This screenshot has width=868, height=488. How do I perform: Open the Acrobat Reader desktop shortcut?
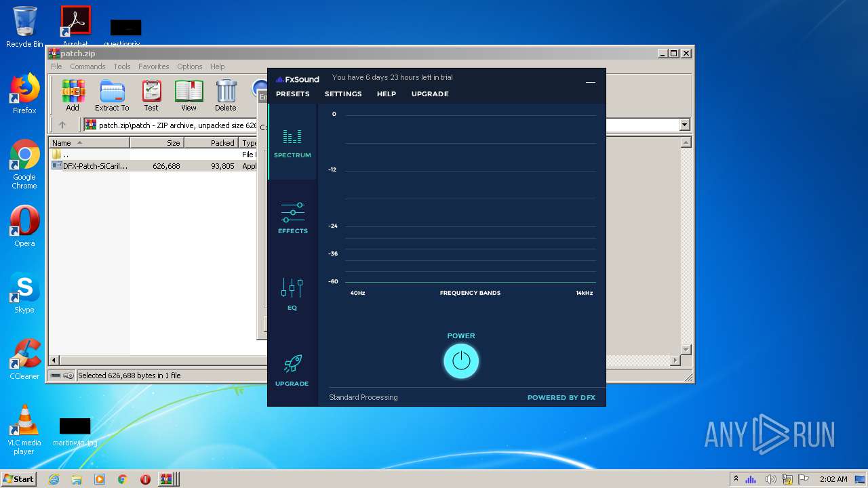pos(75,27)
